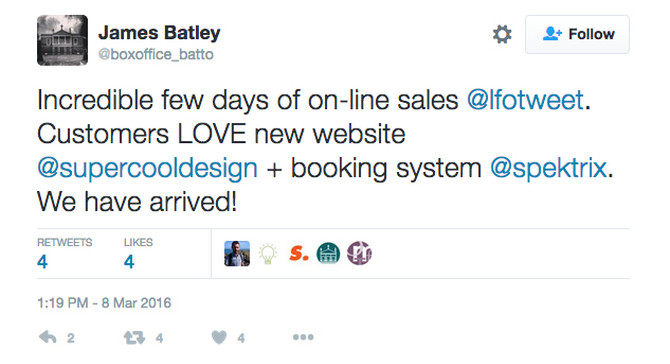The height and width of the screenshot is (364, 670).
Task: Like the tweet with the heart icon
Action: coord(219,338)
